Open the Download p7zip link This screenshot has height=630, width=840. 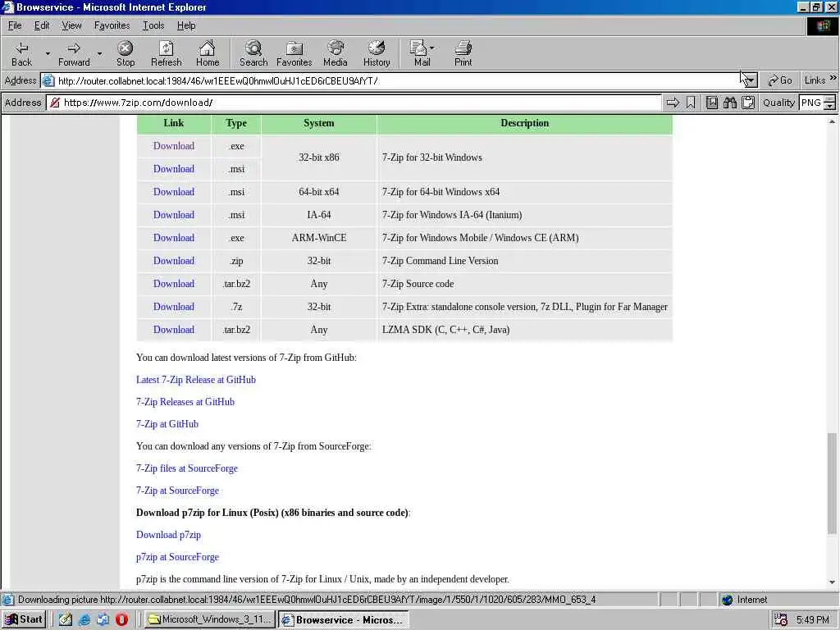[168, 535]
